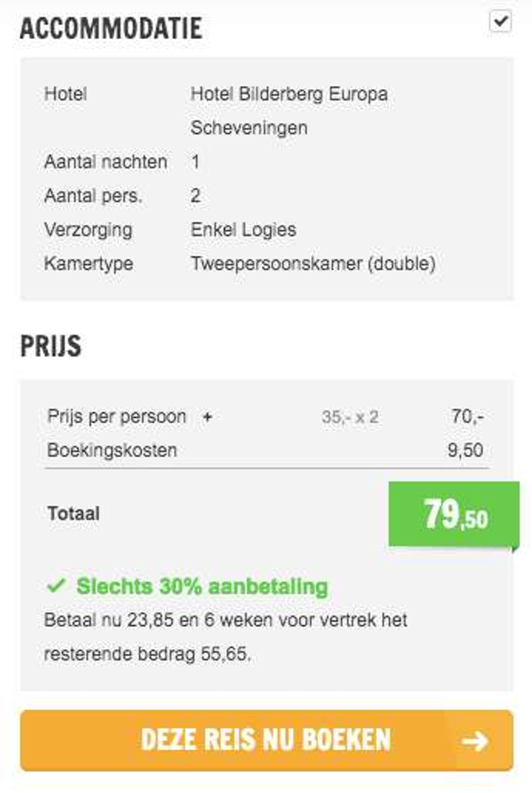The height and width of the screenshot is (793, 532).
Task: Select the 70,- subtotal amount
Action: (468, 416)
